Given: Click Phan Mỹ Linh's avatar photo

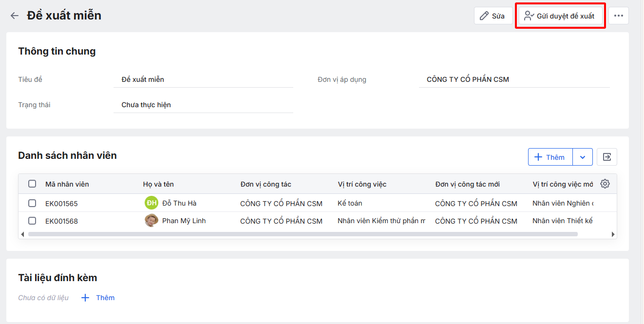Looking at the screenshot, I should point(152,221).
